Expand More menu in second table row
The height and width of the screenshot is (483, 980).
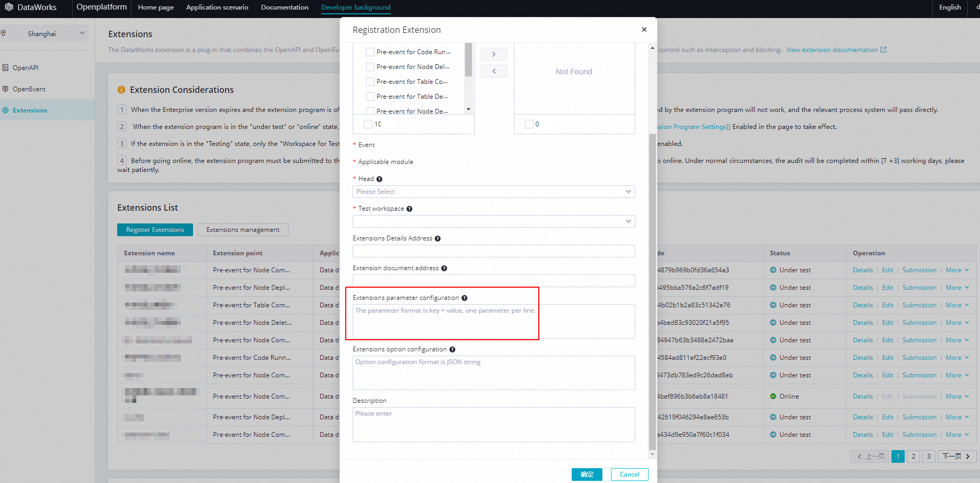957,288
